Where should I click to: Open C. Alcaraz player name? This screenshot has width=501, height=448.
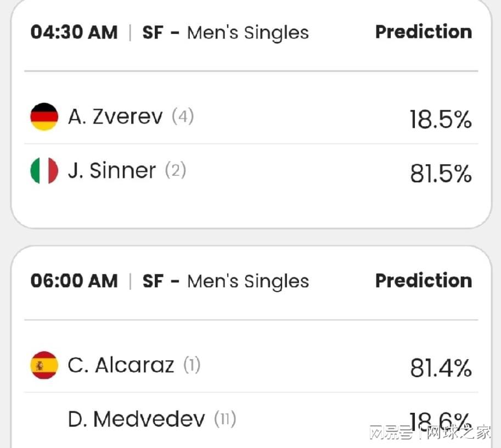coord(121,366)
